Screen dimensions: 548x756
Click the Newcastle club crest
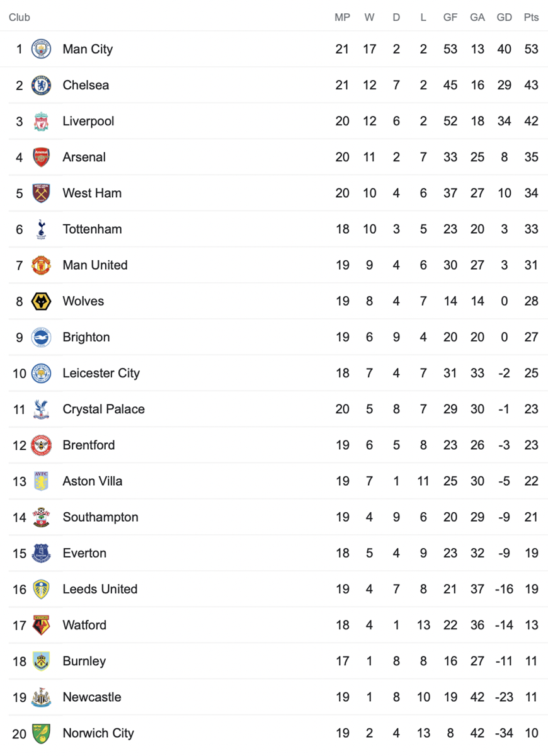point(41,697)
